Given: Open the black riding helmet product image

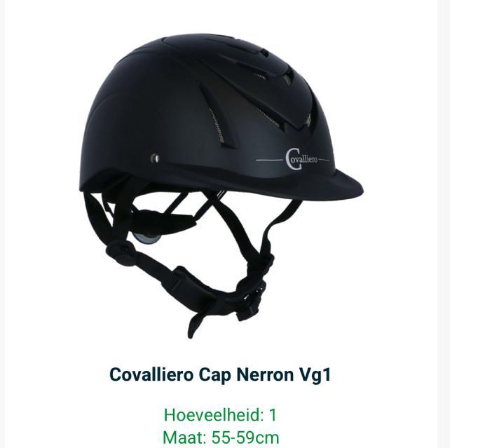Looking at the screenshot, I should click(x=221, y=185).
